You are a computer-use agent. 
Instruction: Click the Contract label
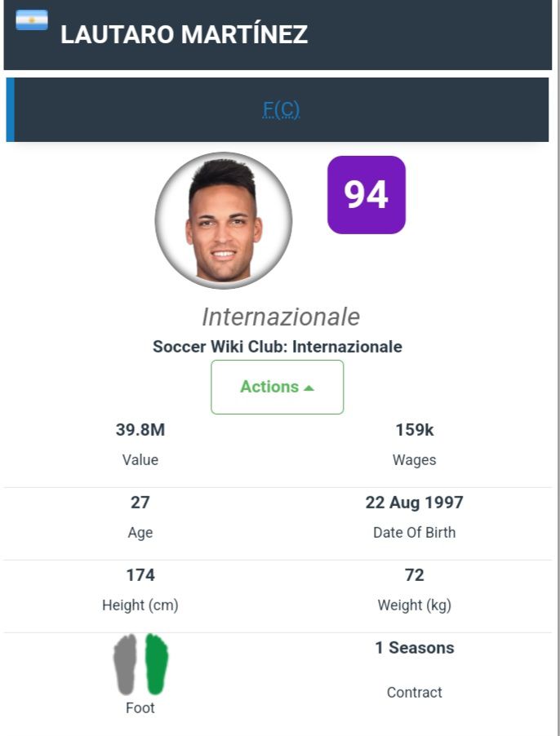(414, 692)
